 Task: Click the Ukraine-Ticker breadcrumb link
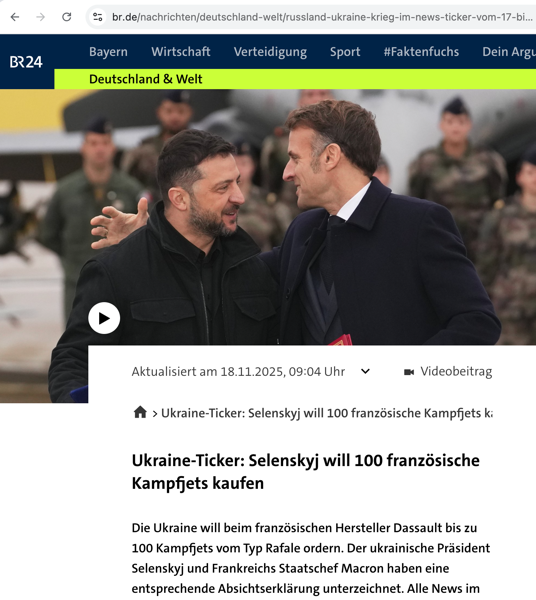327,413
